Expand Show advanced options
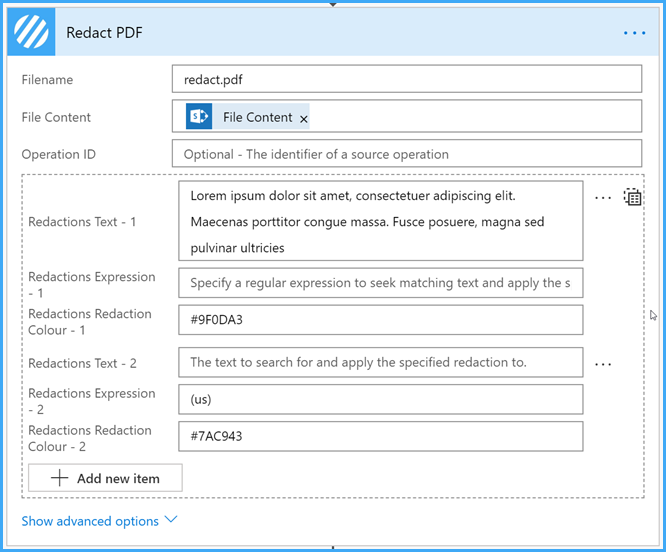Viewport: 666px width, 552px height. [99, 521]
